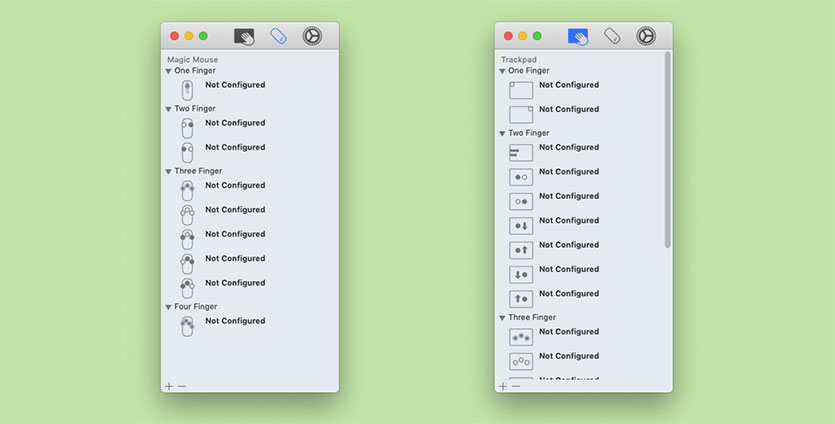Add new gesture with plus in Trackpad window
Screen dimensions: 835x424
503,385
